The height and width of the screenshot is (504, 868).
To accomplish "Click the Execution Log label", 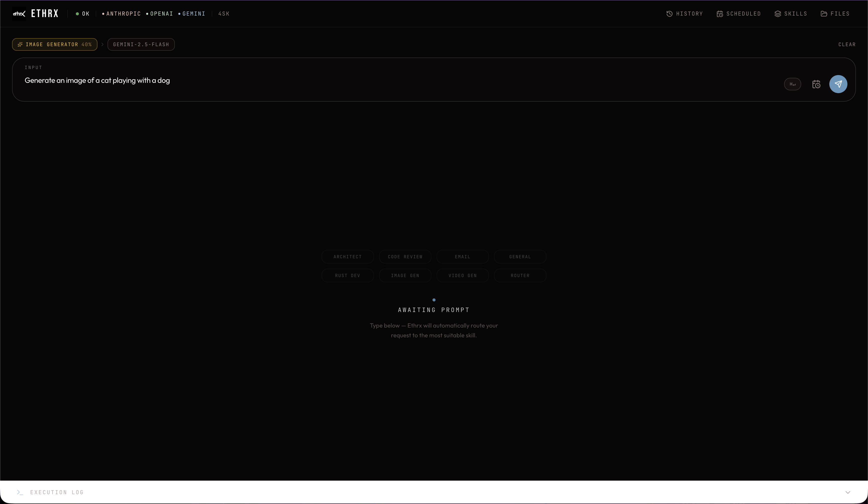I will [57, 492].
